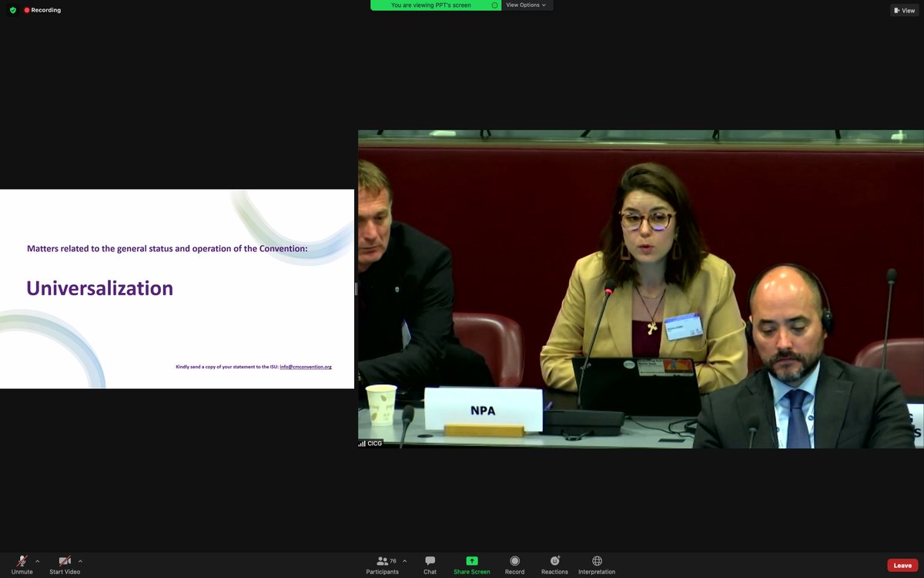Open the Interpretation globe menu

tap(597, 564)
